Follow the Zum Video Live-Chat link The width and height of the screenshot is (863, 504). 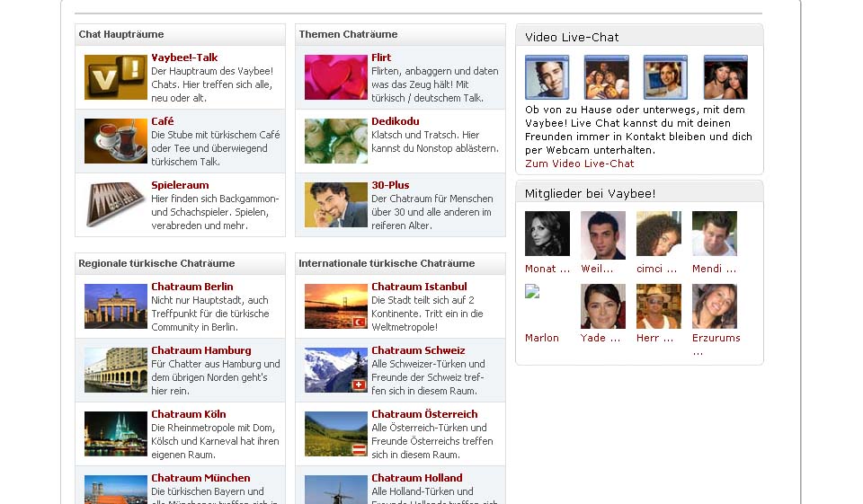(579, 164)
